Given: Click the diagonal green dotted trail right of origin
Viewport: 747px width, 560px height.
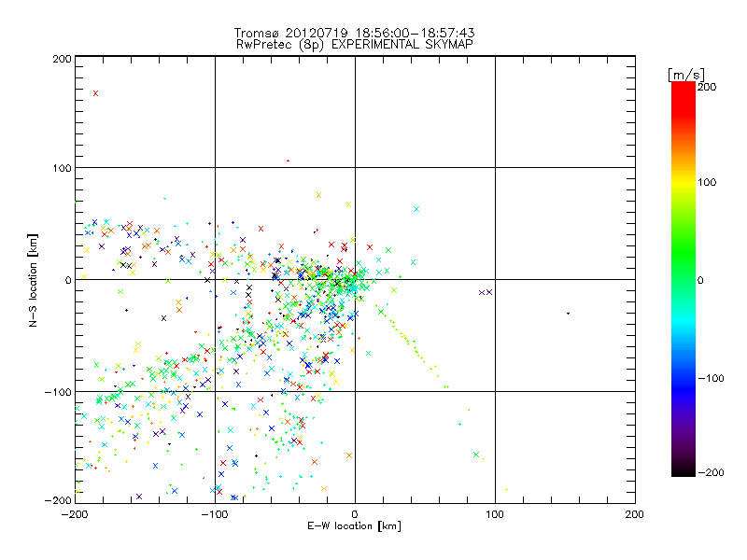Looking at the screenshot, I should pyautogui.click(x=411, y=341).
